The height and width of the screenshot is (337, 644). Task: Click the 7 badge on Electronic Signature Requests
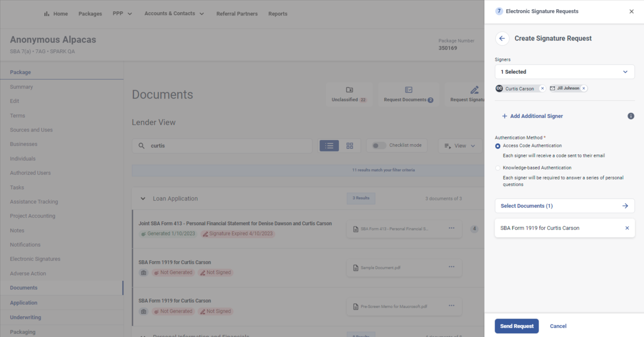[499, 11]
